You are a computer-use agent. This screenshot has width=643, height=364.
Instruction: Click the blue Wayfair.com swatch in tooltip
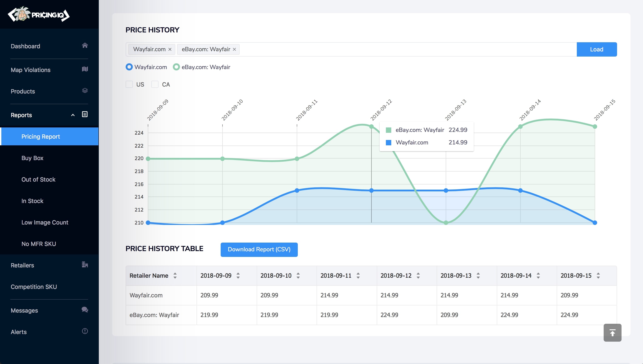click(388, 142)
